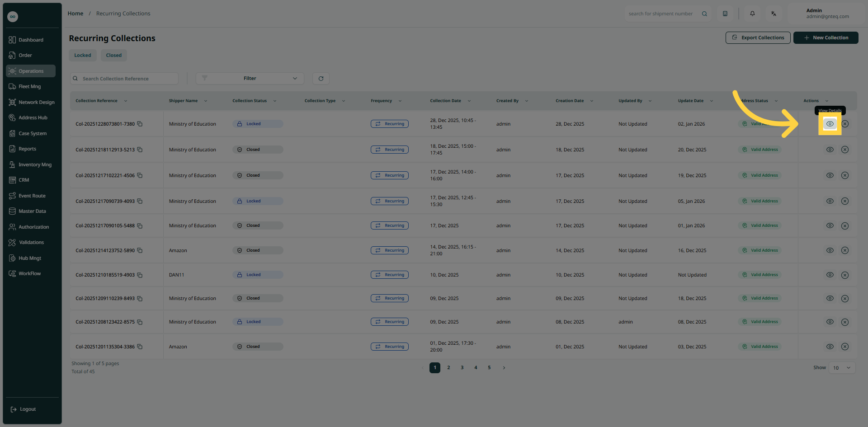The width and height of the screenshot is (868, 427).
Task: Refresh the collections table
Action: pos(321,79)
